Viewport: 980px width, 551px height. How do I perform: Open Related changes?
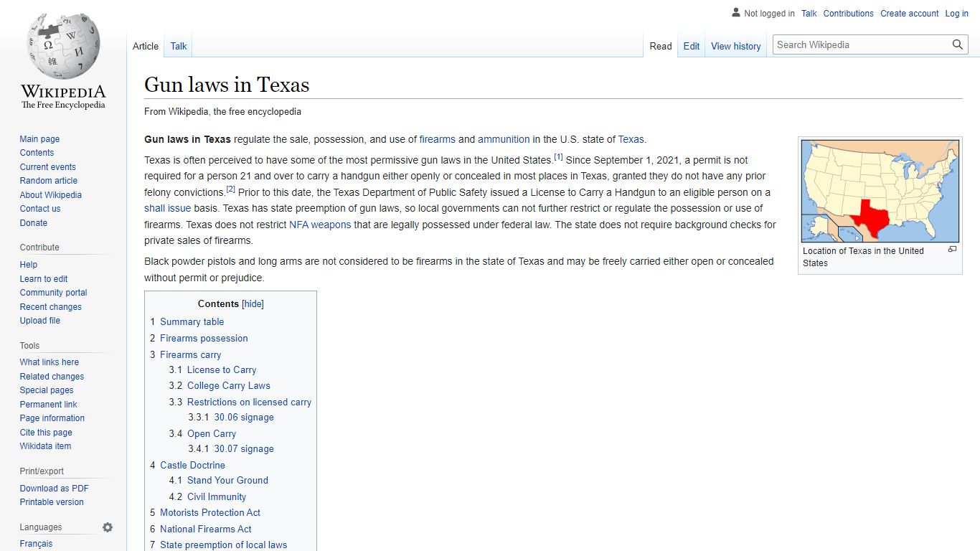52,377
